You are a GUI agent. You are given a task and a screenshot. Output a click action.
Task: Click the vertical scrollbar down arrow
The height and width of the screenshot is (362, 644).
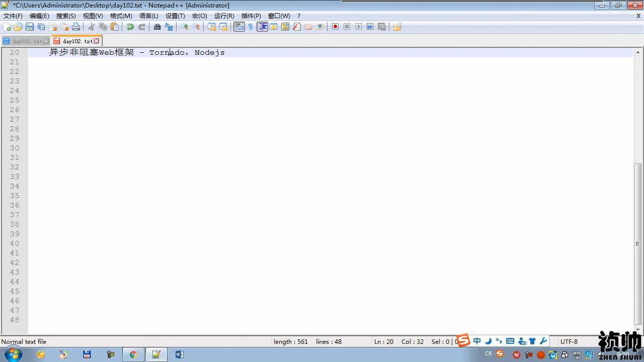click(x=638, y=330)
